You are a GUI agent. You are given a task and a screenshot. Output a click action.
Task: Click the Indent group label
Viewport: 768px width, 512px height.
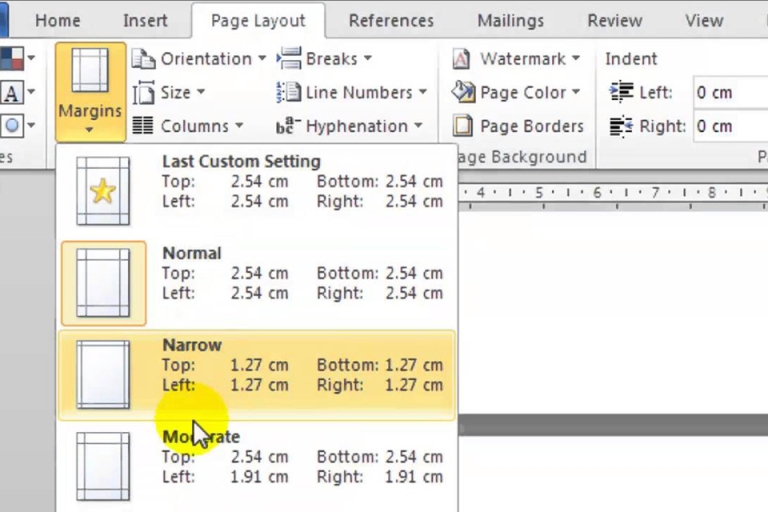coord(630,59)
